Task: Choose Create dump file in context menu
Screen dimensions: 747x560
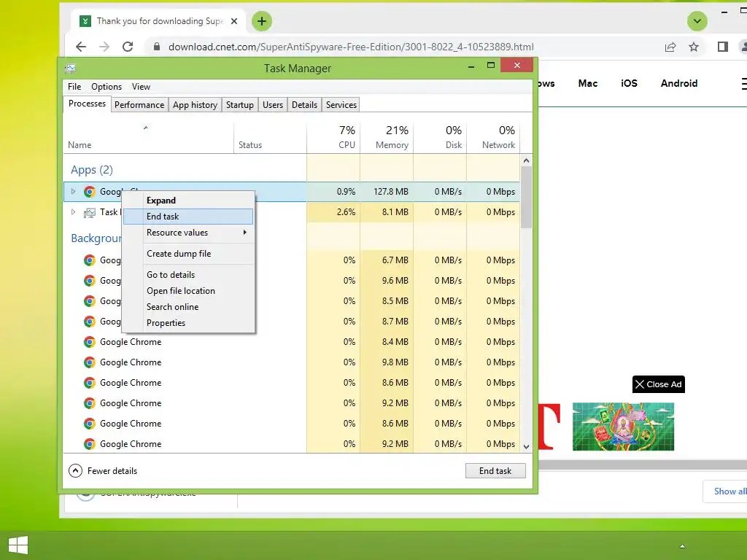Action: (x=188, y=254)
